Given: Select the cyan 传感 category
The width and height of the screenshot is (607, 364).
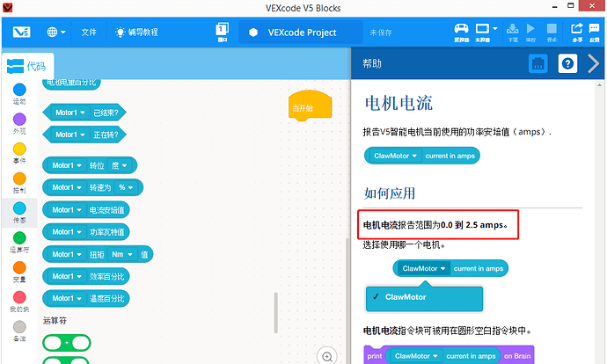Looking at the screenshot, I should click(x=19, y=213).
